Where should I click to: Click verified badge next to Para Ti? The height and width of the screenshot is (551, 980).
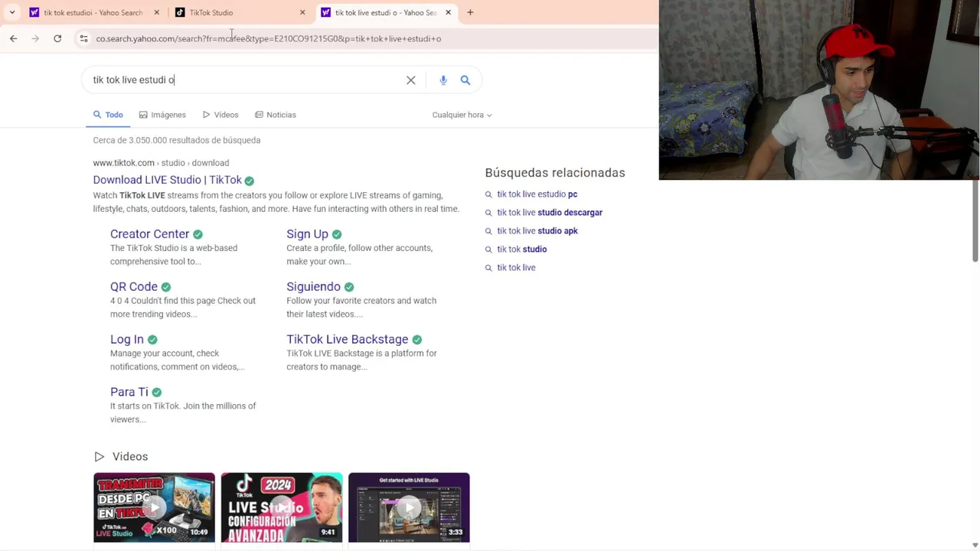pos(156,393)
